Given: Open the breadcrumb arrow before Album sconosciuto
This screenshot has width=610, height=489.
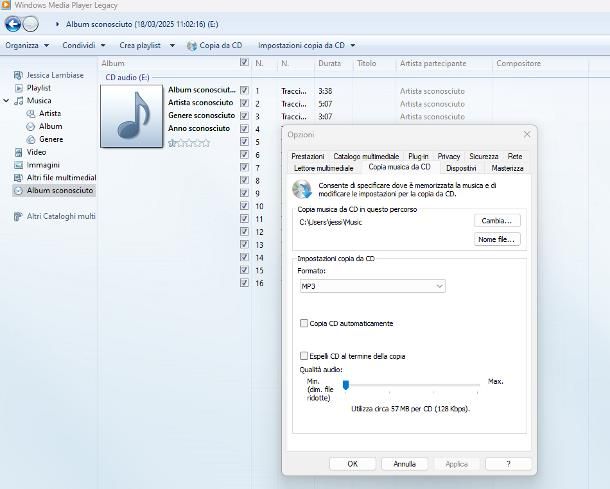Looking at the screenshot, I should click(58, 24).
